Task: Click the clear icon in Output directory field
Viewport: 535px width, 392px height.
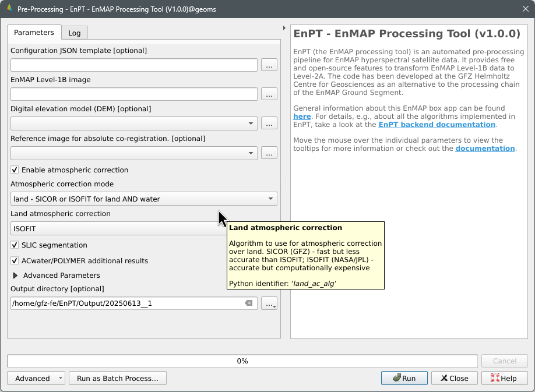Action: point(248,303)
